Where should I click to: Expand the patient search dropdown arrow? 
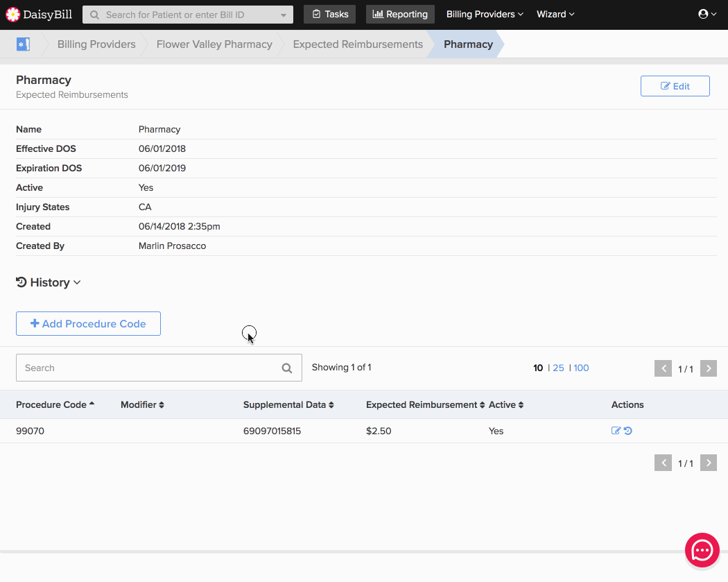(x=283, y=15)
